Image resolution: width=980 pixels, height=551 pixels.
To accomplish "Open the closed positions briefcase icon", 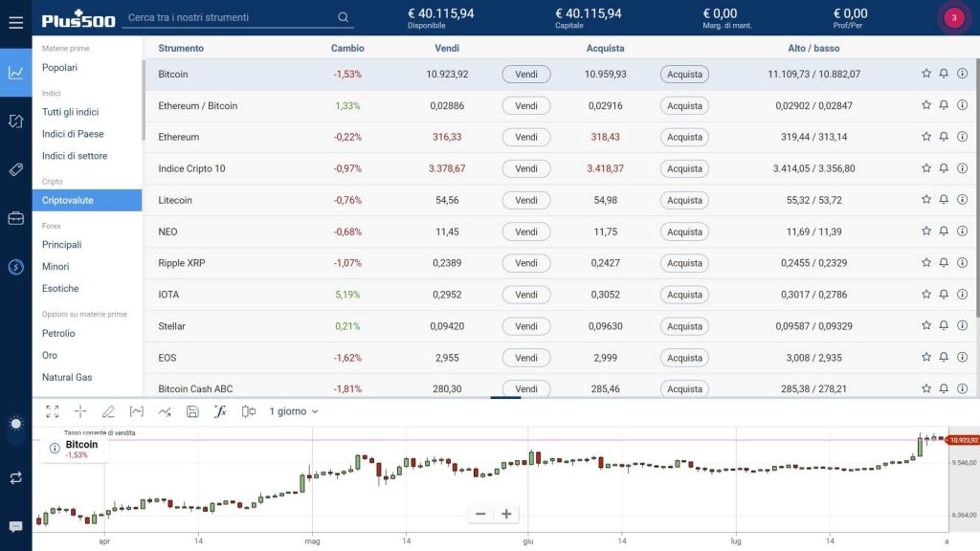I will click(x=15, y=218).
